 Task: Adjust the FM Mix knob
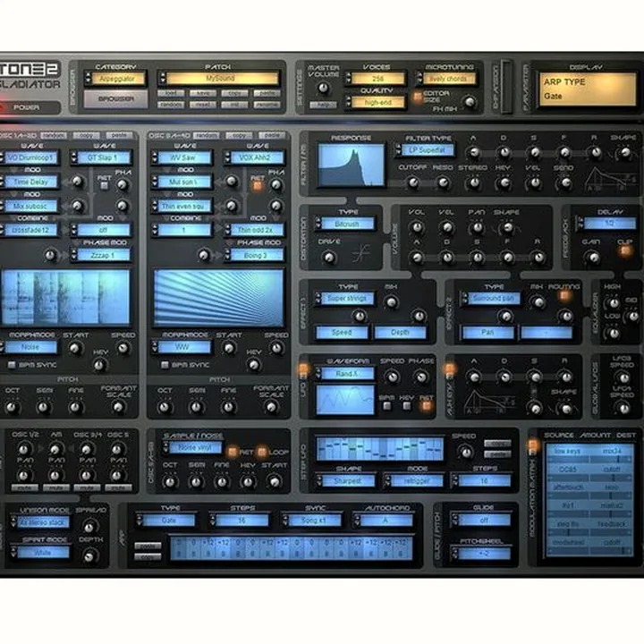[x=469, y=101]
